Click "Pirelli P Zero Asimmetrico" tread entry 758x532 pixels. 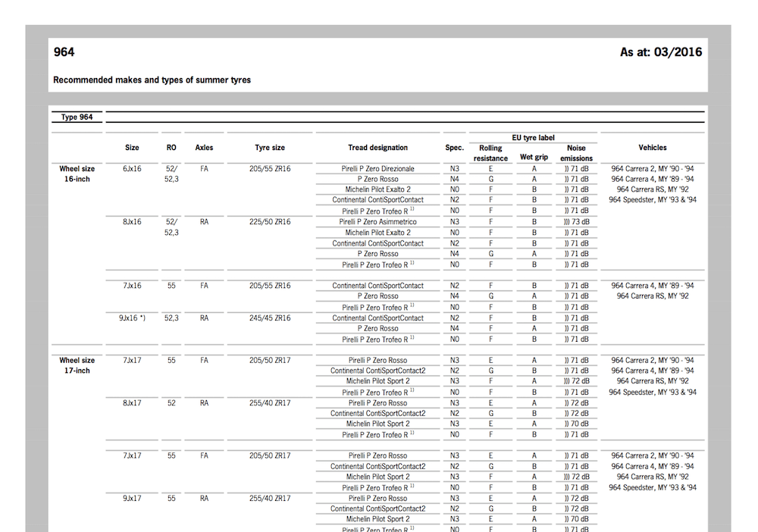[x=378, y=222]
